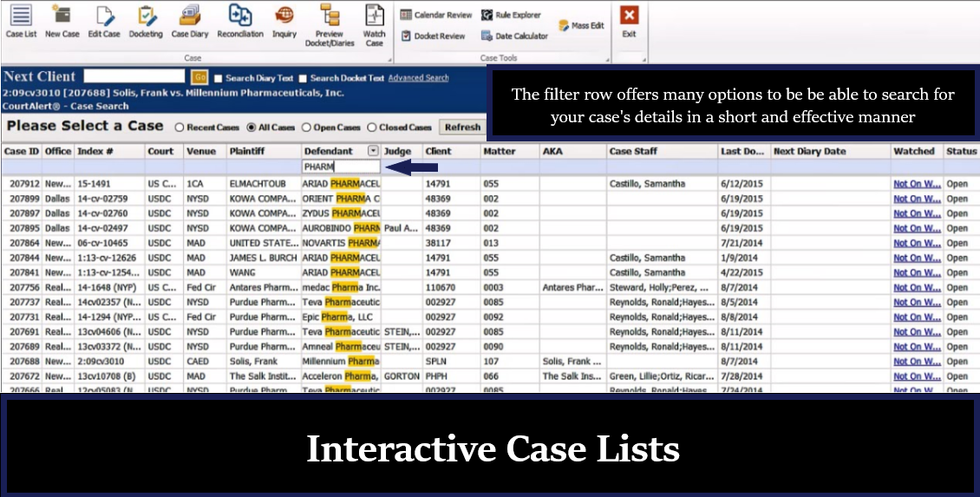This screenshot has width=980, height=497.
Task: Open the Defendant column filter dropdown
Action: [x=373, y=151]
